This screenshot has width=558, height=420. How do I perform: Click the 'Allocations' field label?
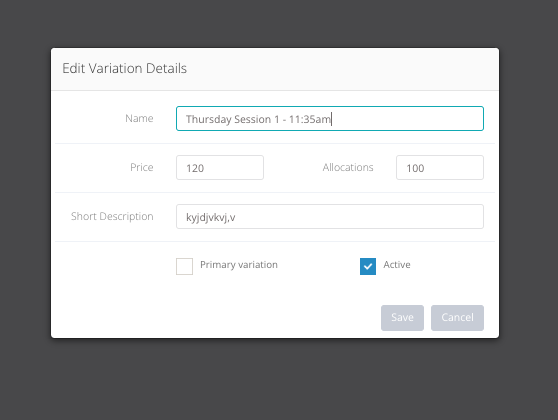click(348, 167)
